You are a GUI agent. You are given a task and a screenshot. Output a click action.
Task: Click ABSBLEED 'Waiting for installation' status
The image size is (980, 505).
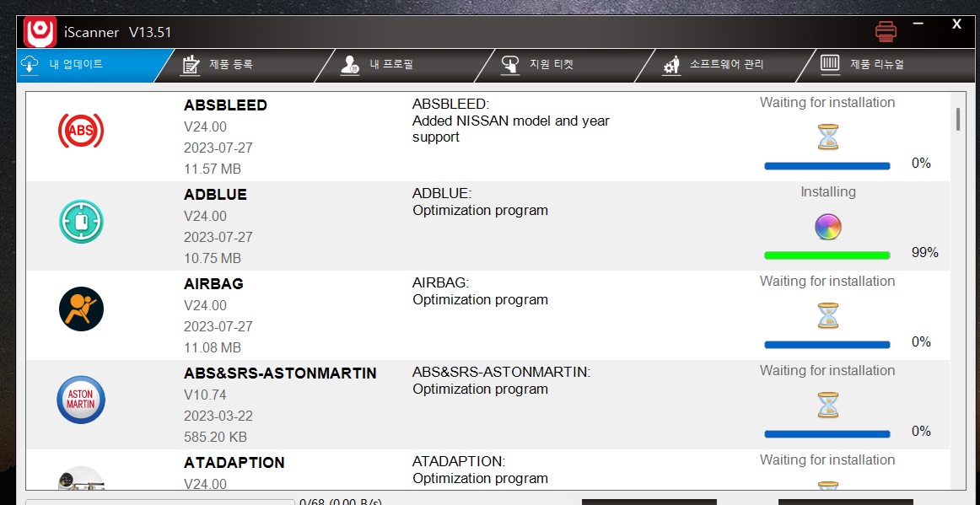[x=827, y=103]
